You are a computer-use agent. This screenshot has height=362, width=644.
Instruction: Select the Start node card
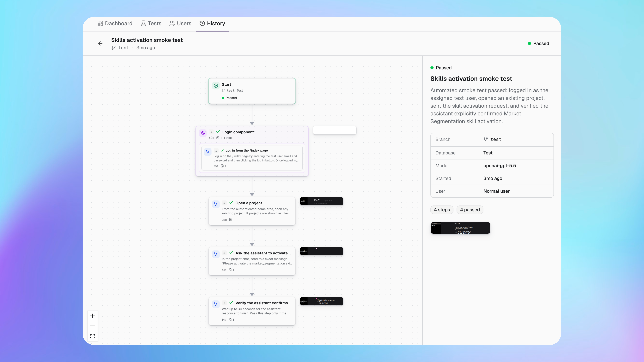(x=252, y=91)
